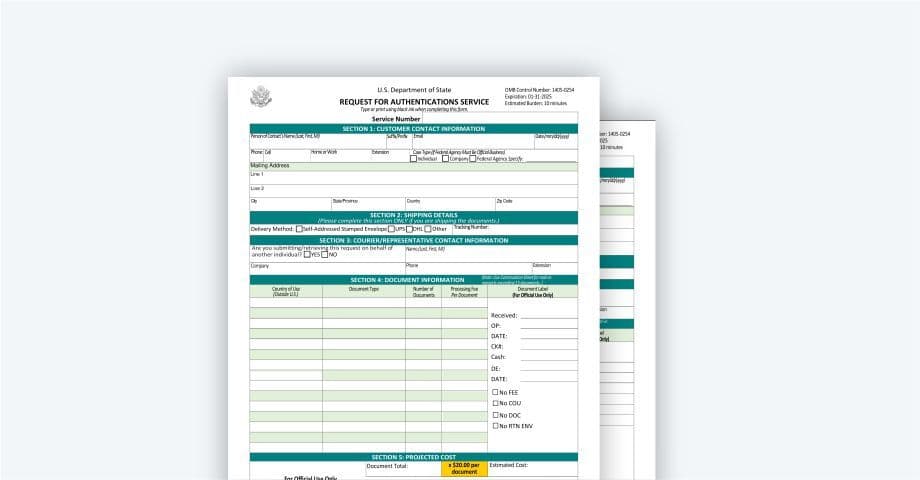Click Section 1 Customer Contact Information header
The width and height of the screenshot is (920, 480).
(414, 129)
